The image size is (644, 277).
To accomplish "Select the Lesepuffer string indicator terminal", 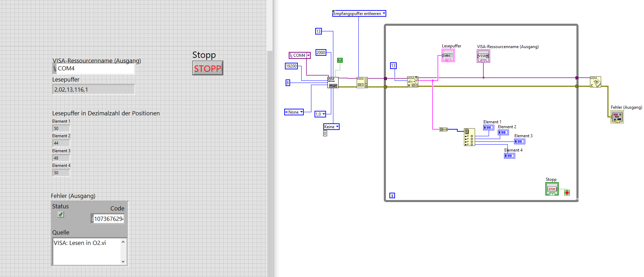I will click(x=448, y=55).
